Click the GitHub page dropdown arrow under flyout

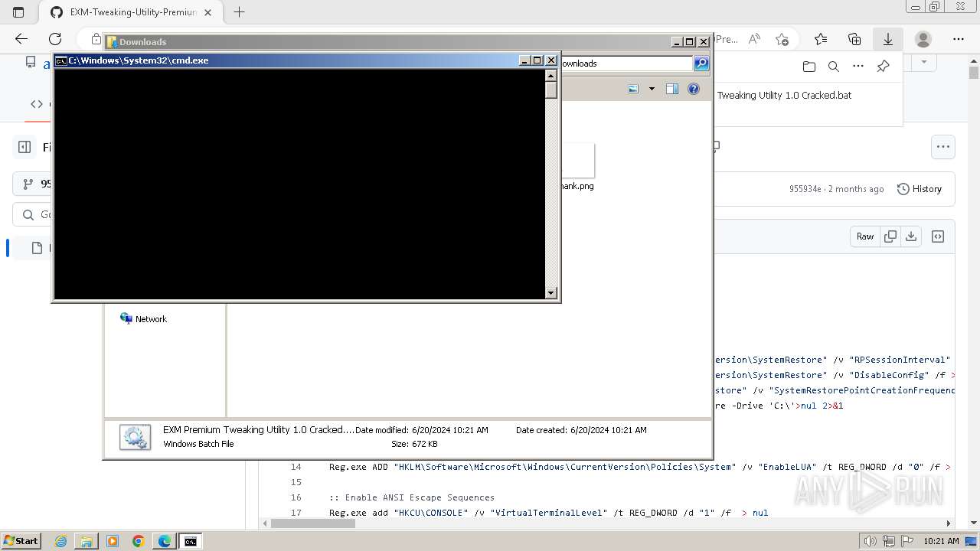tap(924, 61)
